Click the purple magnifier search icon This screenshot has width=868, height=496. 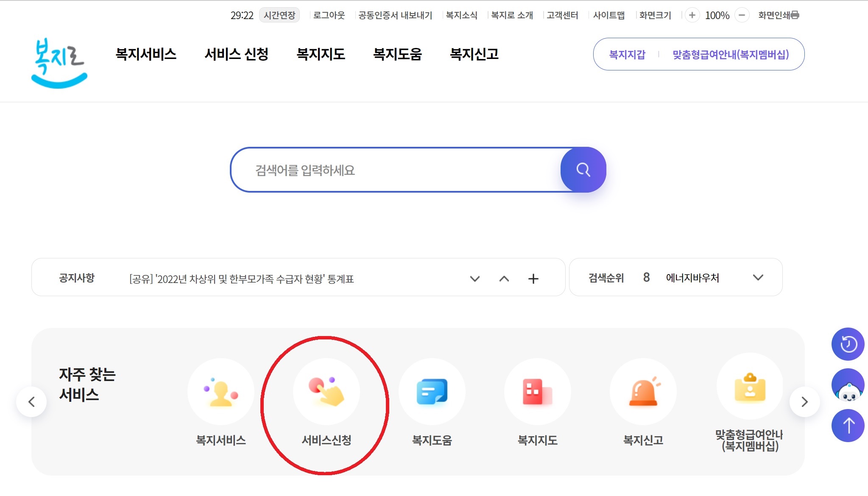click(583, 169)
